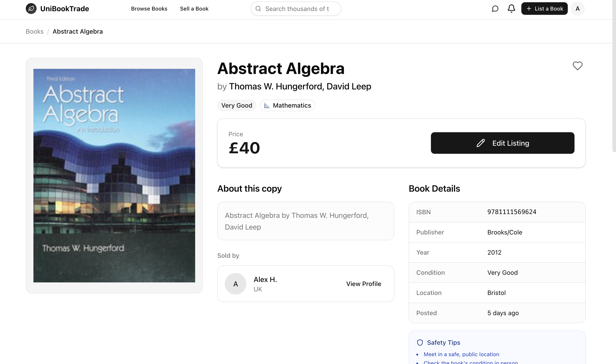The width and height of the screenshot is (616, 364).
Task: Open View Profile for Alex H.
Action: [x=364, y=284]
